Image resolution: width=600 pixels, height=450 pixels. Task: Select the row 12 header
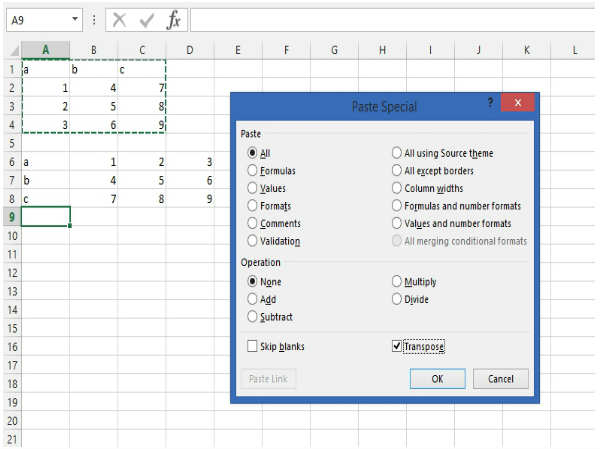point(11,272)
